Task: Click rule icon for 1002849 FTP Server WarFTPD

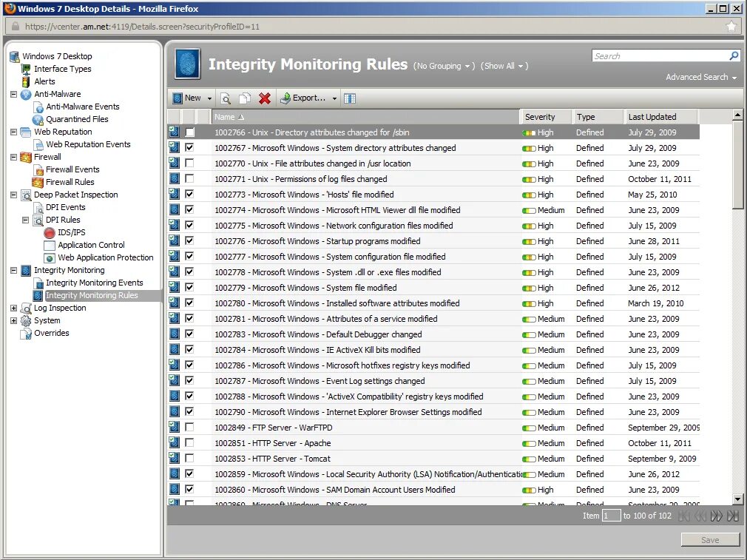Action: click(175, 428)
